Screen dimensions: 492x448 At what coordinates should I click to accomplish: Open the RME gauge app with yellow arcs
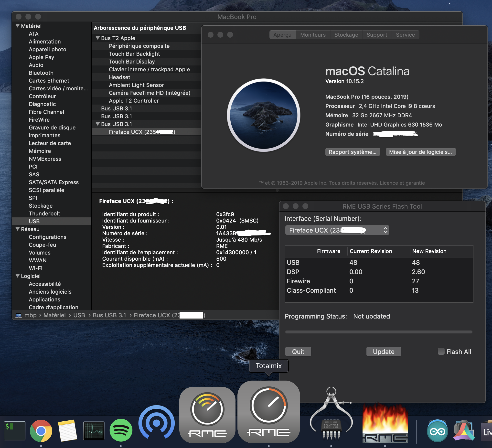pos(207,415)
